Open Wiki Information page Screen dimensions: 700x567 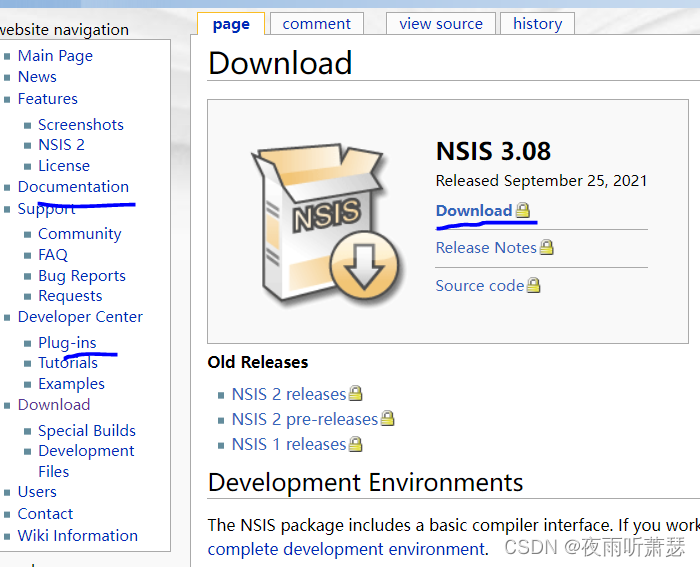78,535
